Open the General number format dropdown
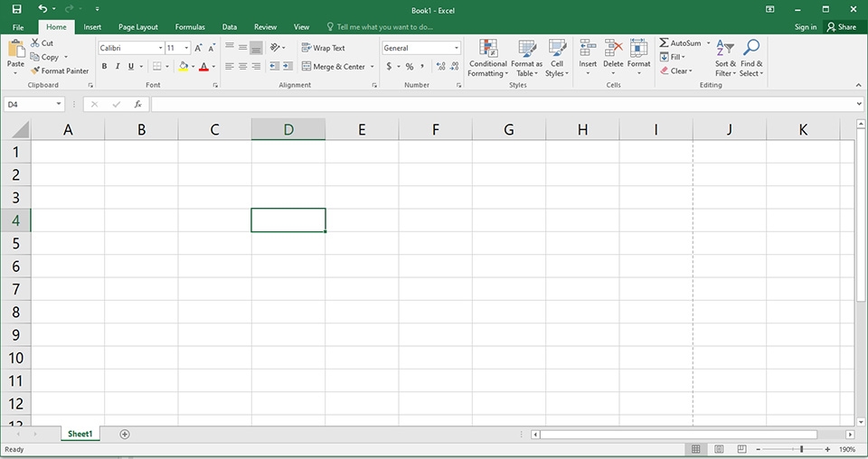This screenshot has width=868, height=459. click(457, 48)
